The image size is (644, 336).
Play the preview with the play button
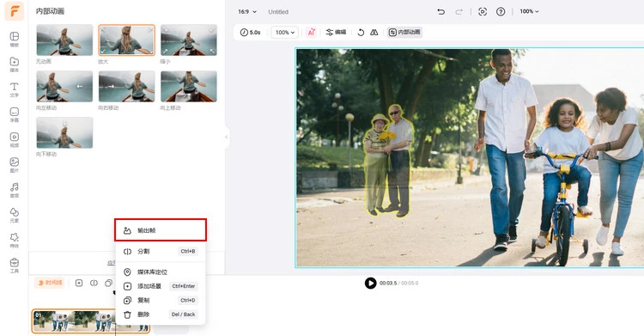[370, 283]
